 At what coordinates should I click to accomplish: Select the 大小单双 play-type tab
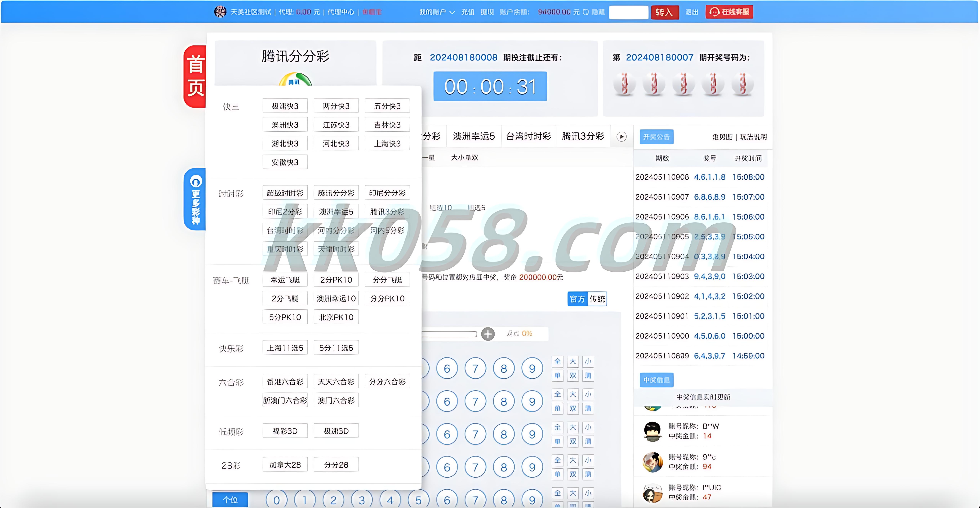465,157
